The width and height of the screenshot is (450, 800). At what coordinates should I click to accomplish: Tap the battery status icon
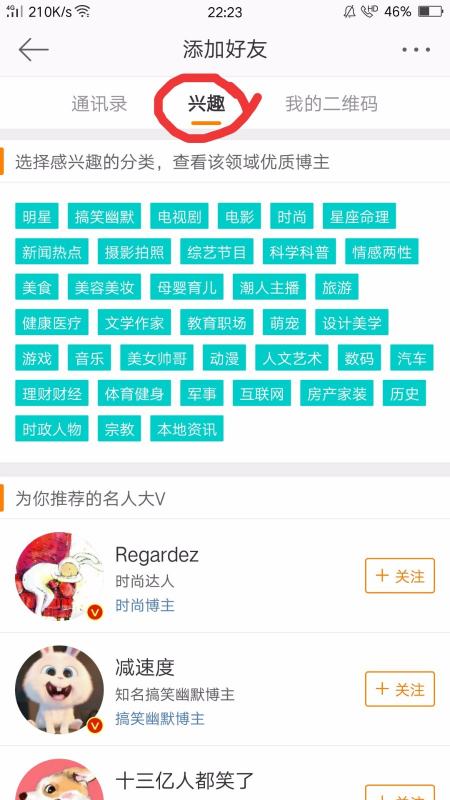point(430,11)
